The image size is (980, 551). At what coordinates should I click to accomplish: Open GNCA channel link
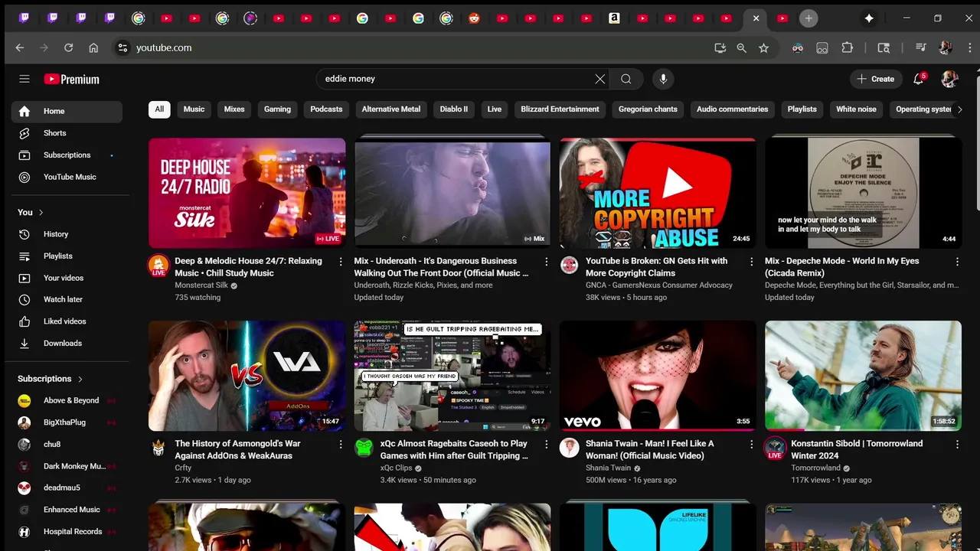(x=659, y=285)
